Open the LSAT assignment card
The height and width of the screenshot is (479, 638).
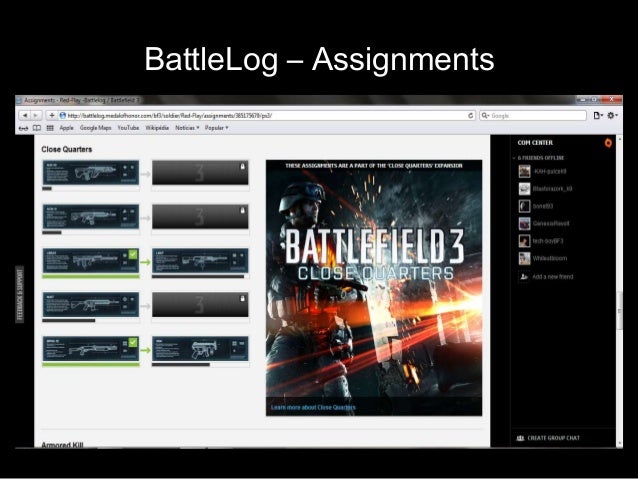coord(200,261)
